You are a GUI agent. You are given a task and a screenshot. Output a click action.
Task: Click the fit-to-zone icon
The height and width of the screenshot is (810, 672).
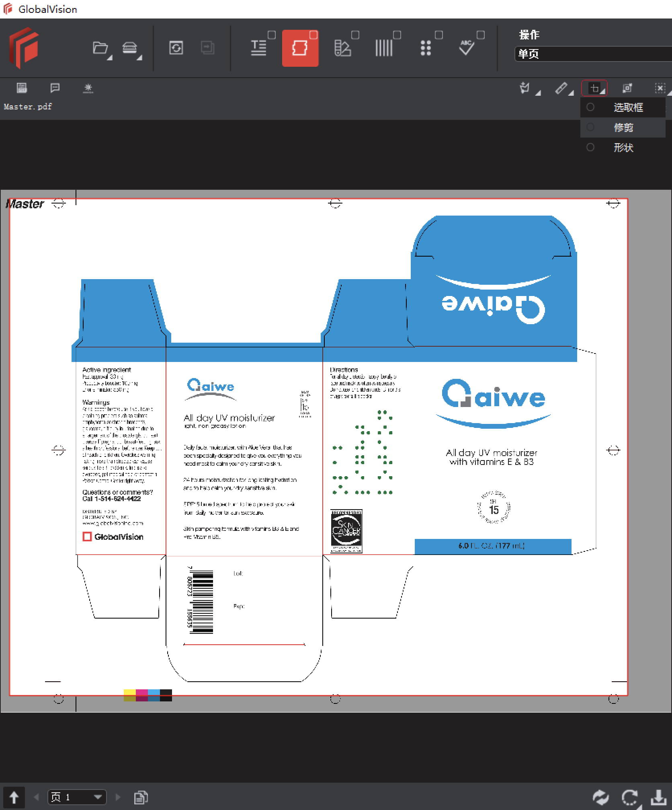pos(627,88)
